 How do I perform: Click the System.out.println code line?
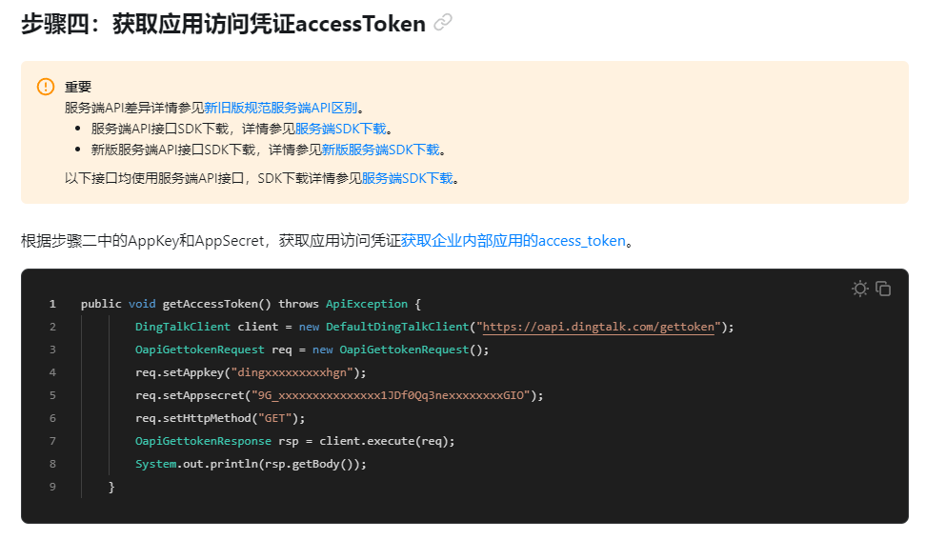coord(251,464)
